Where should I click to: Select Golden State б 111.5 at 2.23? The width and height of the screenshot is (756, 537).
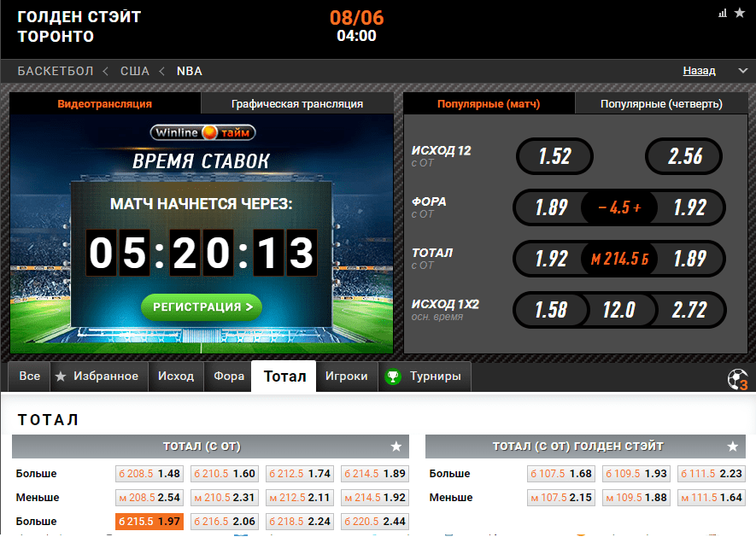pyautogui.click(x=712, y=474)
